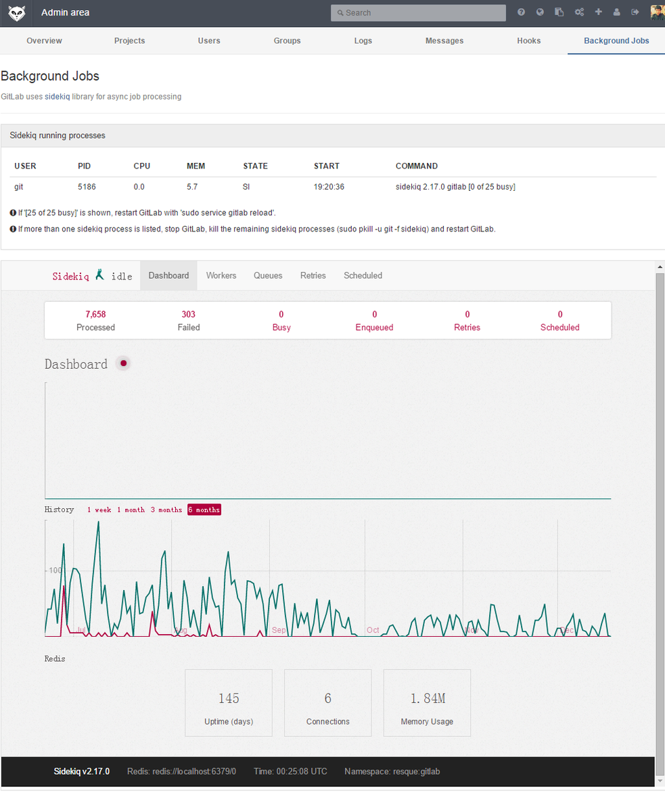Open the user avatar picture
The height and width of the screenshot is (812, 665).
click(657, 12)
